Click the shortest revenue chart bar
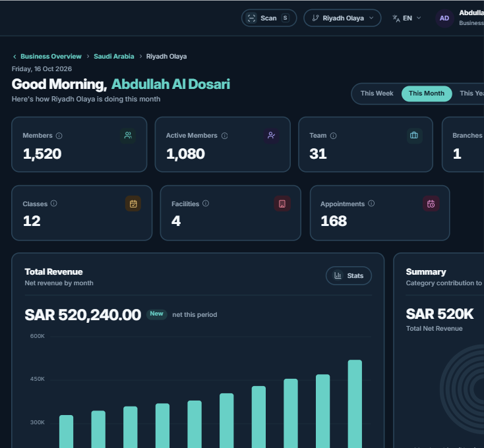The image size is (484, 448). 66,432
